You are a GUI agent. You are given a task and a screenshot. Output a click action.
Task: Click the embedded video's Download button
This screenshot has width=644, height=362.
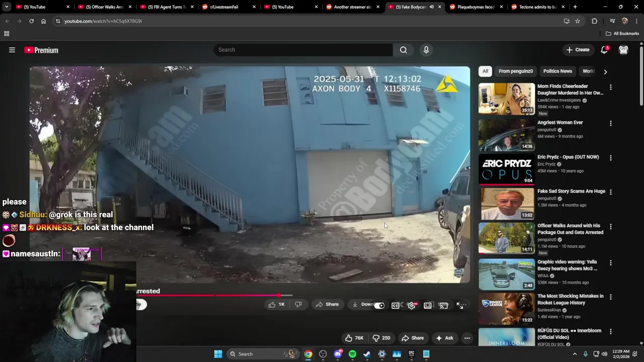coord(363,304)
